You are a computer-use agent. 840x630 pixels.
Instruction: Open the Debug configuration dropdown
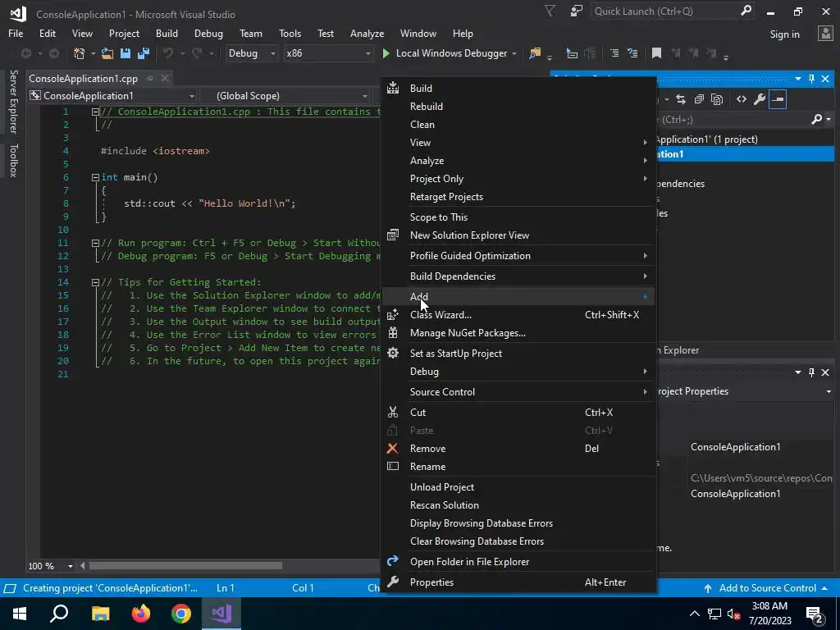click(x=251, y=53)
